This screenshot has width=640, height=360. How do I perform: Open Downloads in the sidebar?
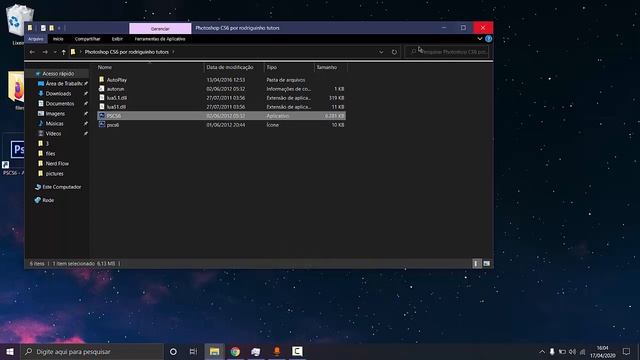tap(58, 93)
